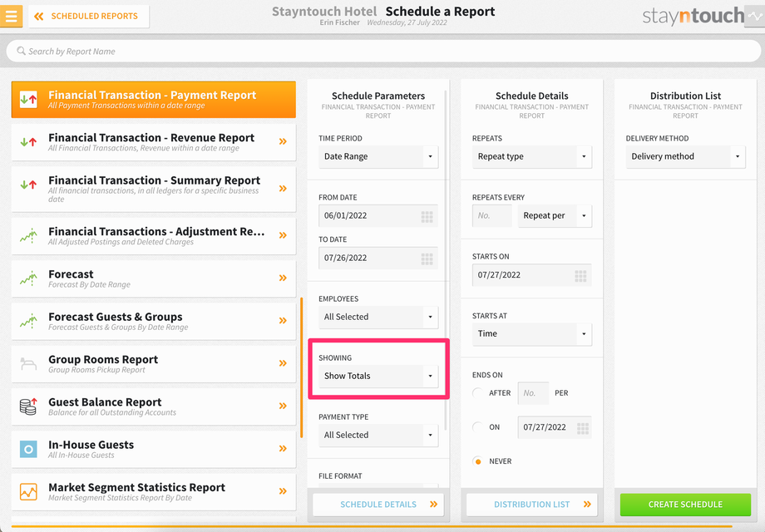Click the Forecast chart icon

tap(28, 278)
